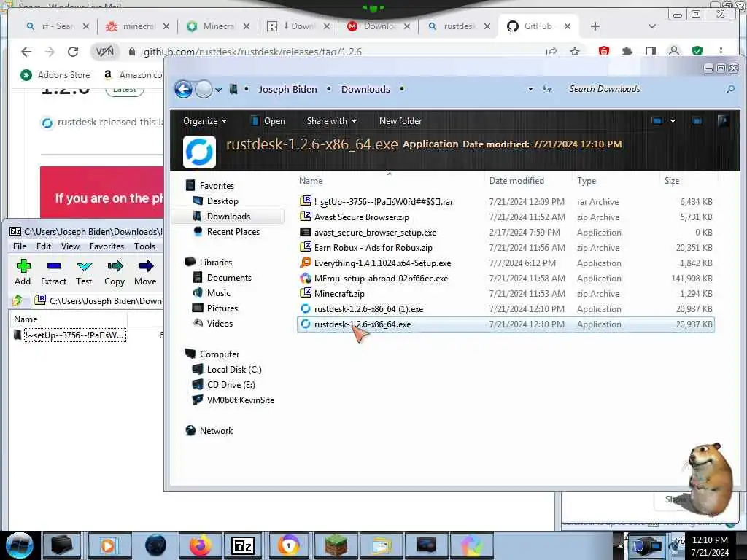Click the Explorer forward arrow button

pyautogui.click(x=204, y=89)
